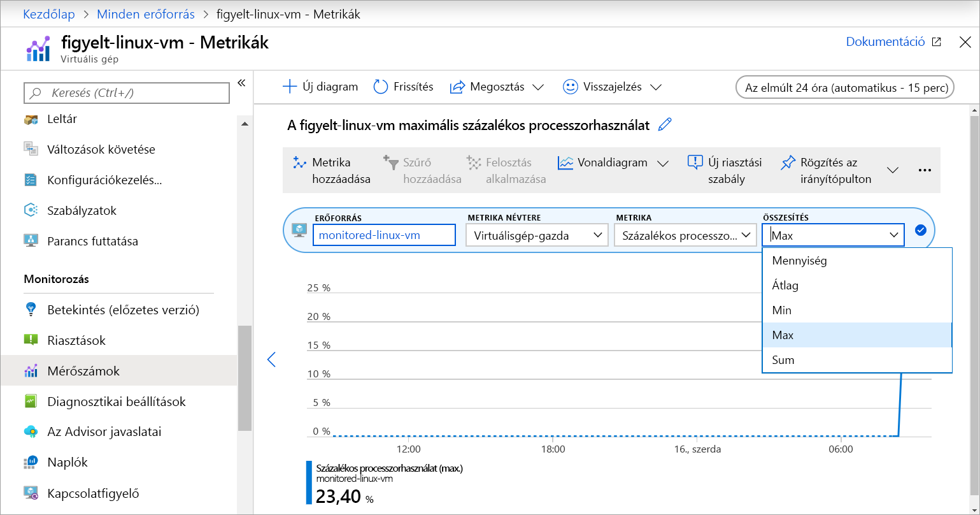Viewport: 980px width, 515px height.
Task: Click the Változások követése icon
Action: tap(31, 149)
